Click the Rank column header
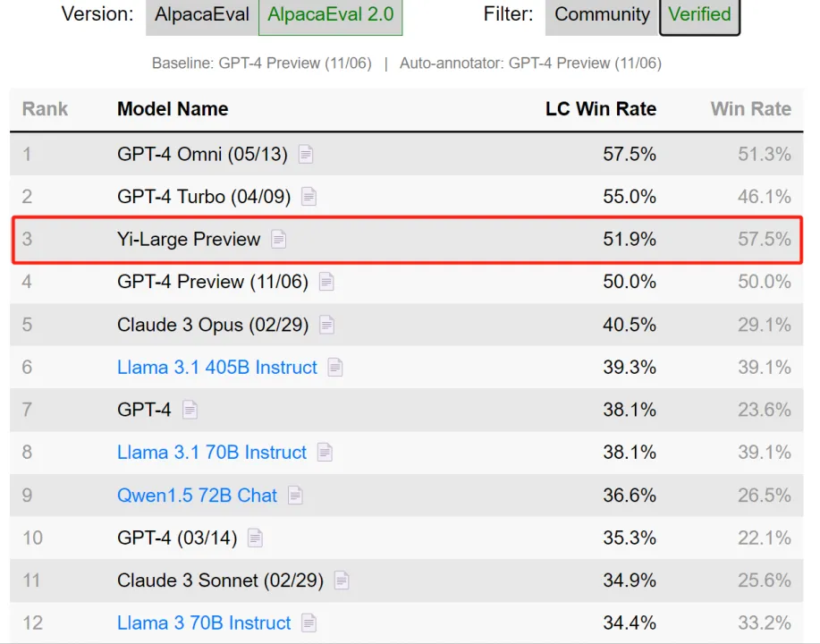Viewport: 820px width, 644px height. [45, 109]
